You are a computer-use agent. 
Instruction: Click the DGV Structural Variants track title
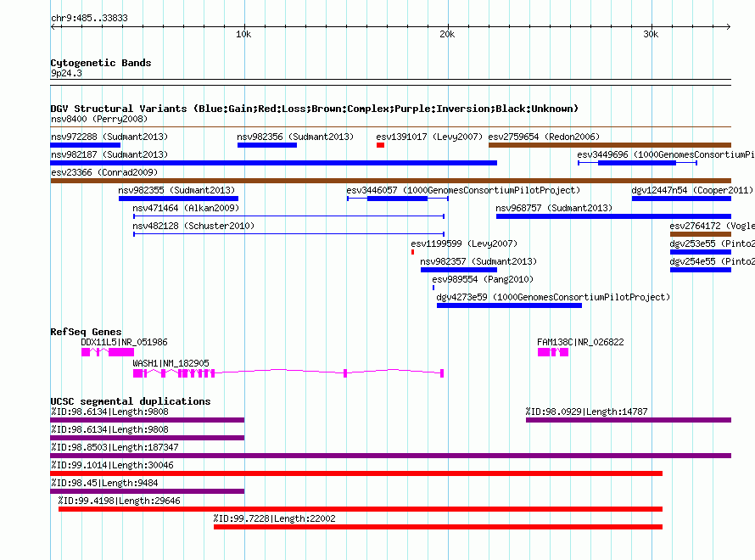pos(315,109)
